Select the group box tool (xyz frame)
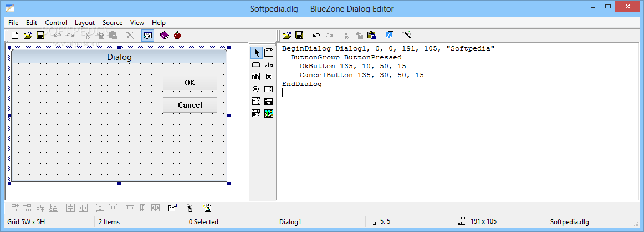The width and height of the screenshot is (644, 232). tap(269, 53)
